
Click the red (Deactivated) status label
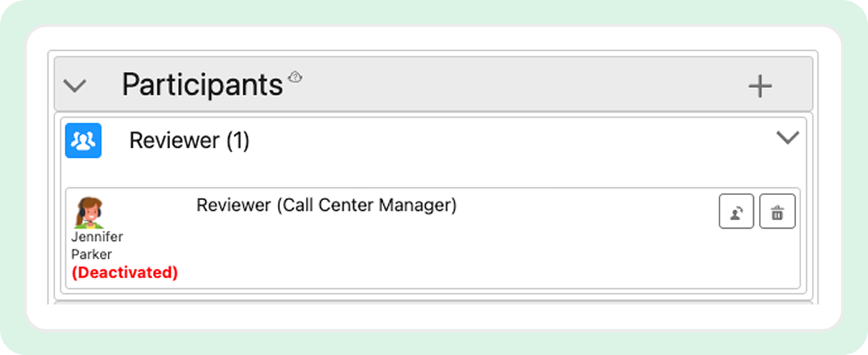pos(124,273)
